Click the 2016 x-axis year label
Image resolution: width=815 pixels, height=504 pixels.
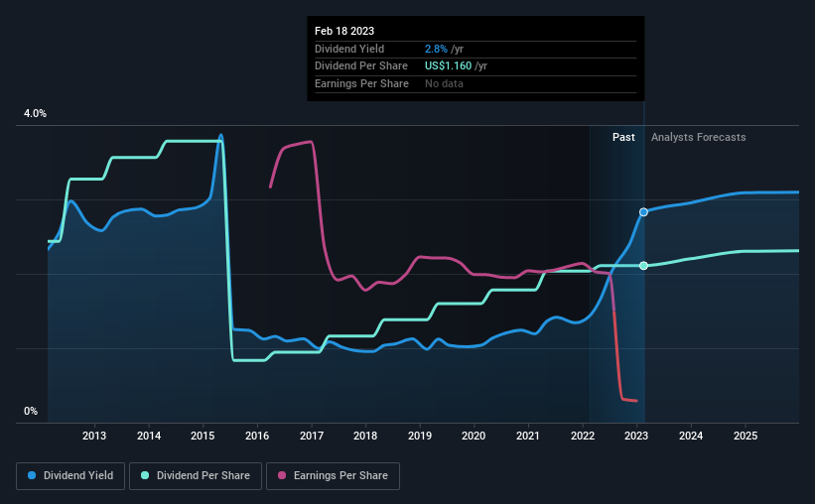click(257, 436)
